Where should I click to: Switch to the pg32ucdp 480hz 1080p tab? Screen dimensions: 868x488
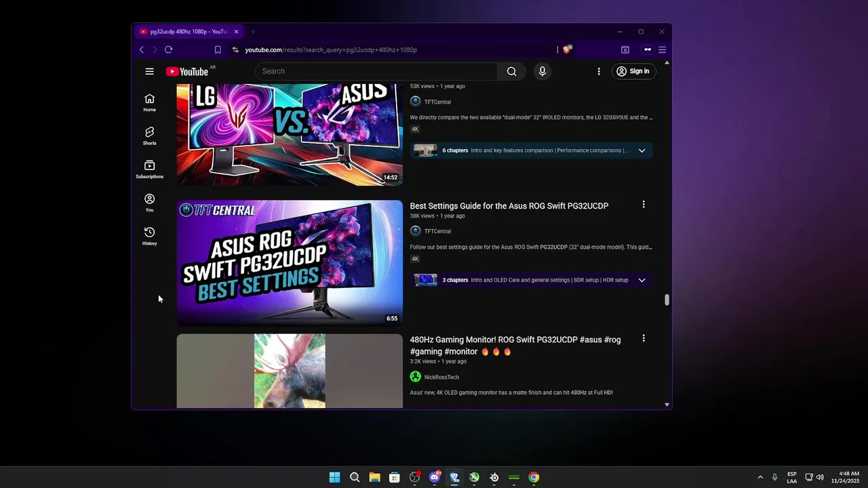click(x=189, y=32)
